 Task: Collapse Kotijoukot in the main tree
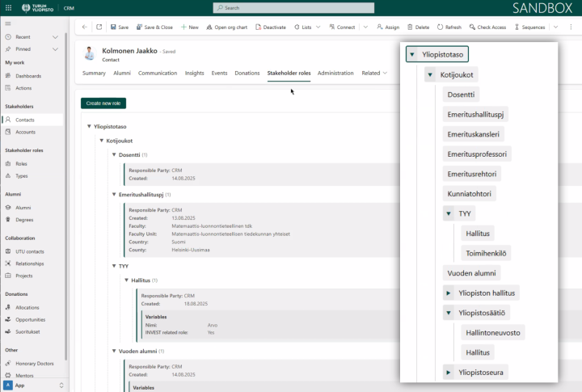pyautogui.click(x=102, y=141)
